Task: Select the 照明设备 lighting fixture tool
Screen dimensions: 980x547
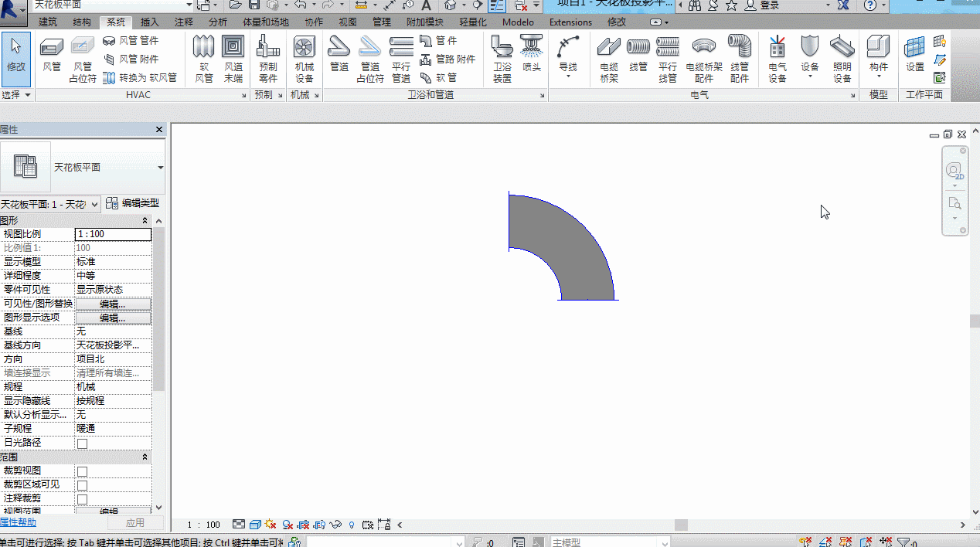Action: tap(842, 59)
